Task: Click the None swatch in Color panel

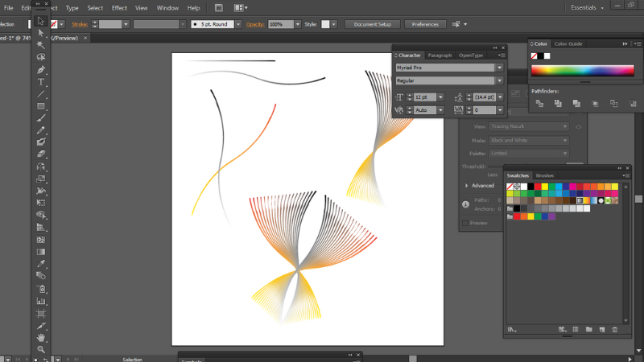Action: point(534,56)
